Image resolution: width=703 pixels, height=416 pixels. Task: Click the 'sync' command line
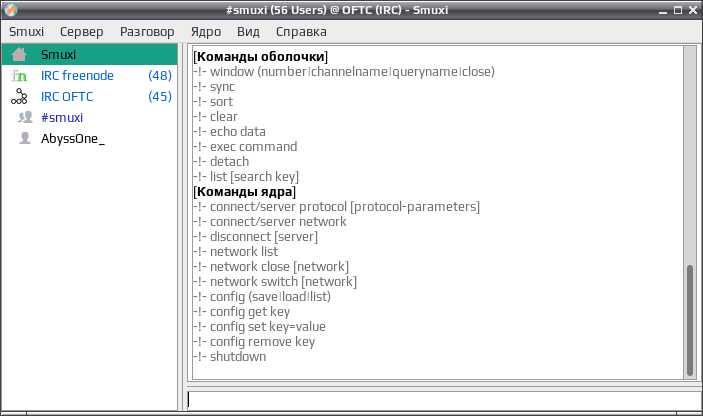coord(214,87)
